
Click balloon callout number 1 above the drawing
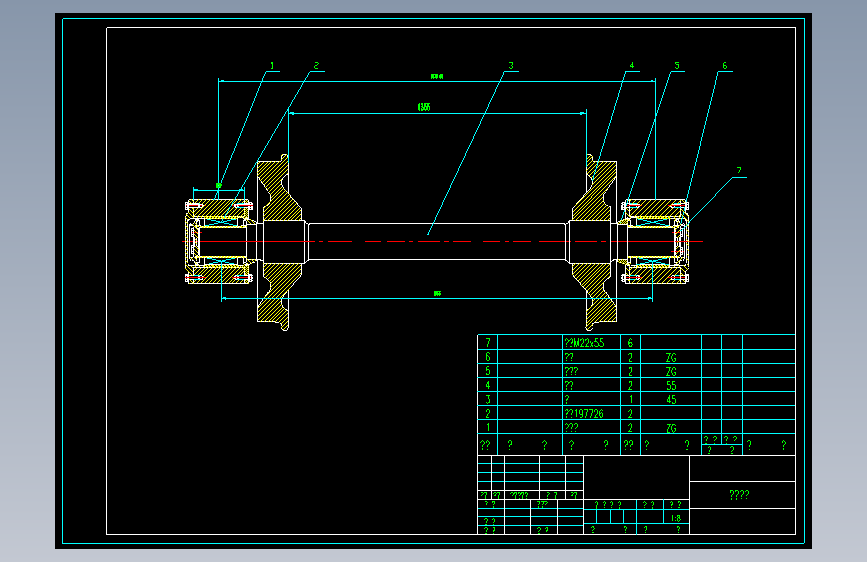(272, 66)
